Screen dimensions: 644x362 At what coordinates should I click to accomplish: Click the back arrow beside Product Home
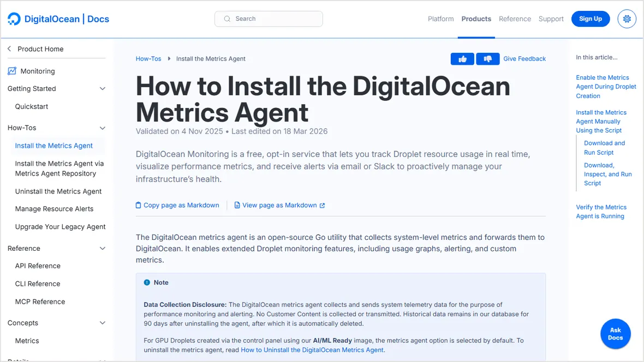tap(9, 49)
